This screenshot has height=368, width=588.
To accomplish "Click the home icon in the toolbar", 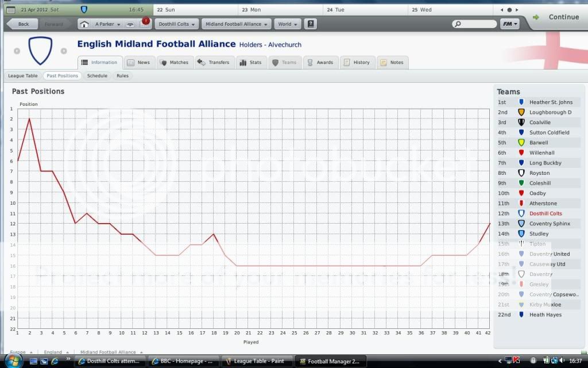I will (84, 24).
